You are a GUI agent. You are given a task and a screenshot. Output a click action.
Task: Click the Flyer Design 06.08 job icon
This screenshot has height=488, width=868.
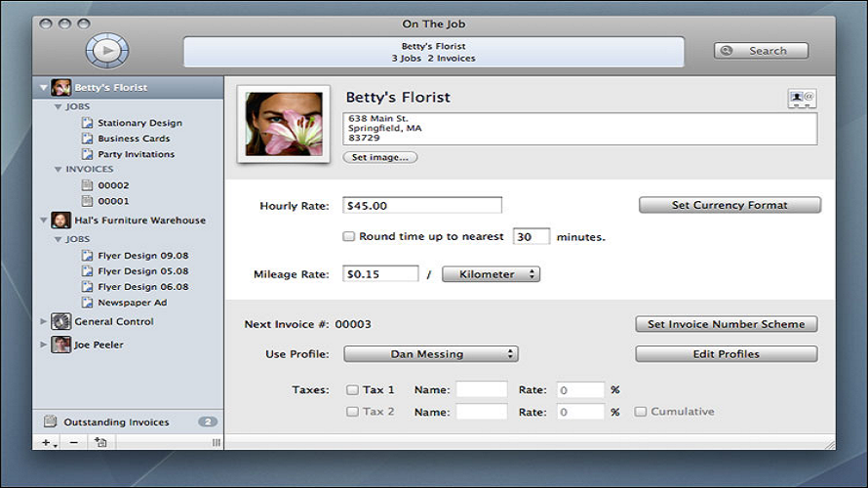pos(87,286)
